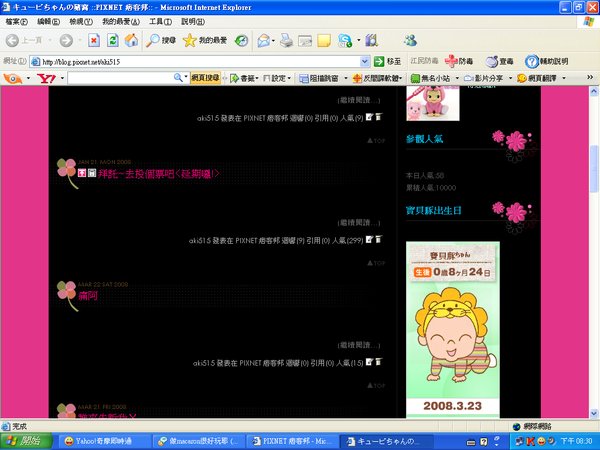Click the Skype toolbar icon

[x=345, y=41]
